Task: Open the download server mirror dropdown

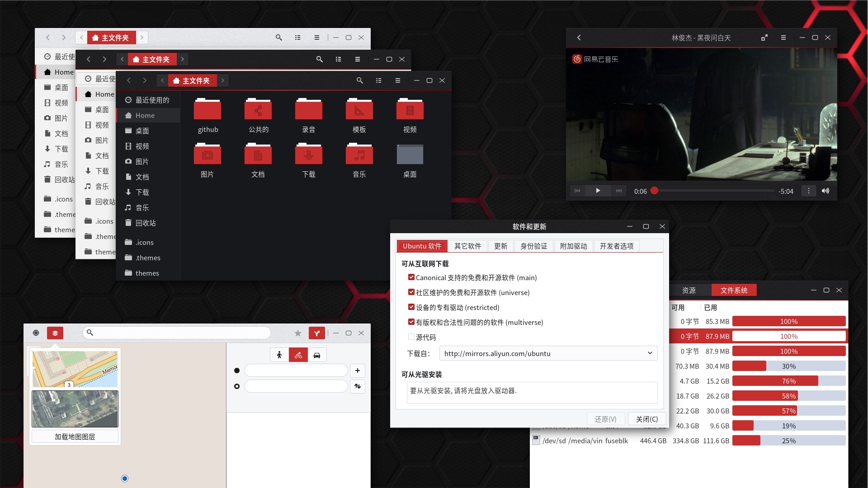Action: click(x=548, y=353)
